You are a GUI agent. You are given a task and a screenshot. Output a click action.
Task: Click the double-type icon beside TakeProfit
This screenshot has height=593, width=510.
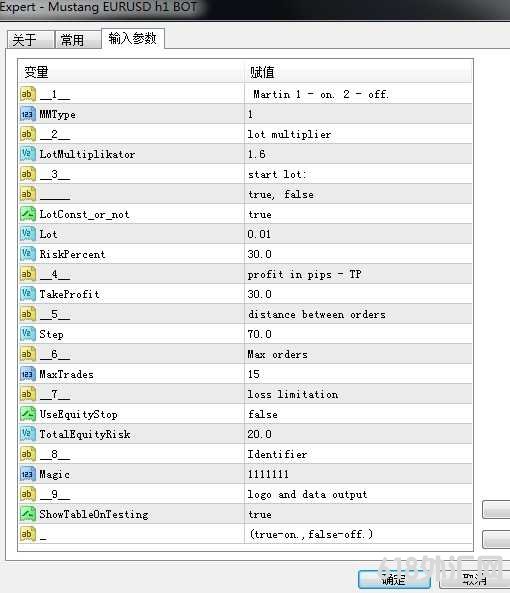pos(28,294)
